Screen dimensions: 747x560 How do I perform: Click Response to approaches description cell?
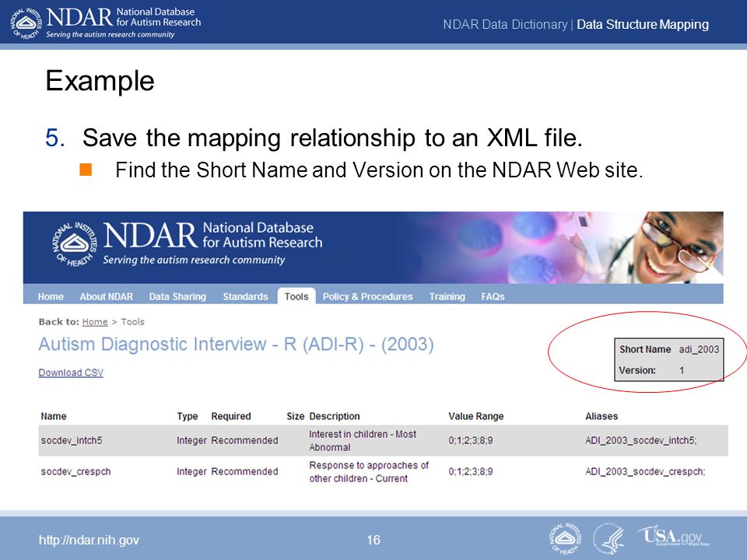(369, 471)
